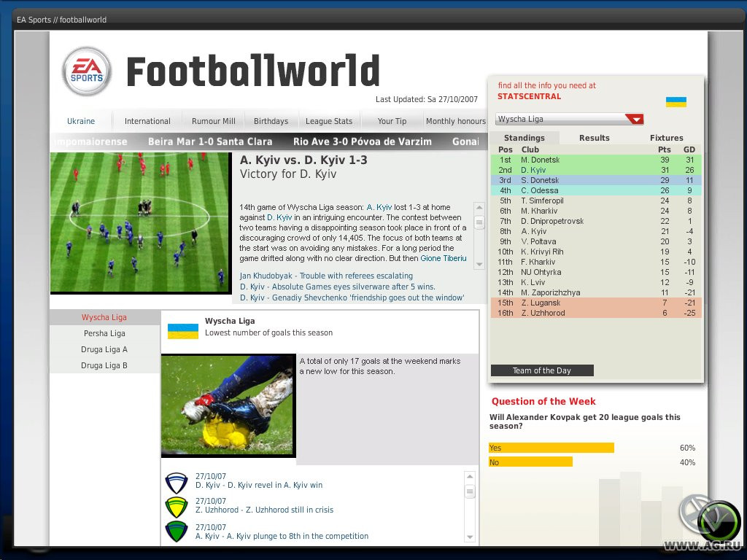Click D. Dnipropetrovsk in standings

[x=596, y=221]
